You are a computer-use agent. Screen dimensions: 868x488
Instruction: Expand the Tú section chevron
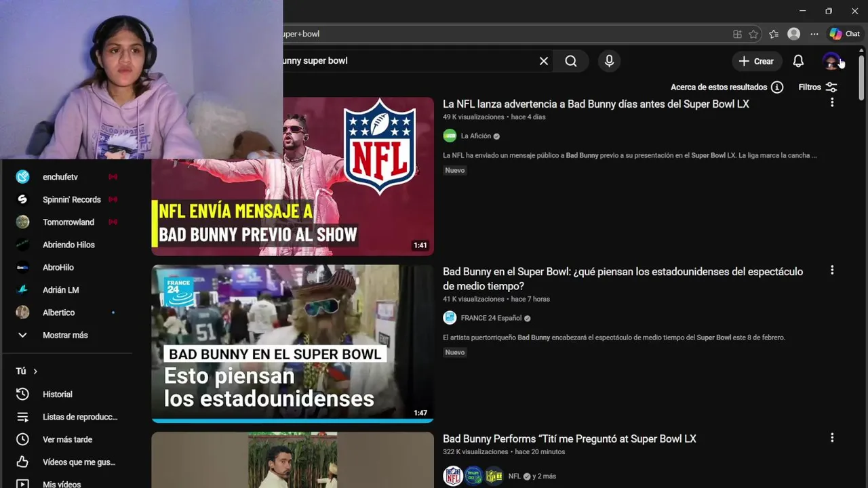coord(35,371)
